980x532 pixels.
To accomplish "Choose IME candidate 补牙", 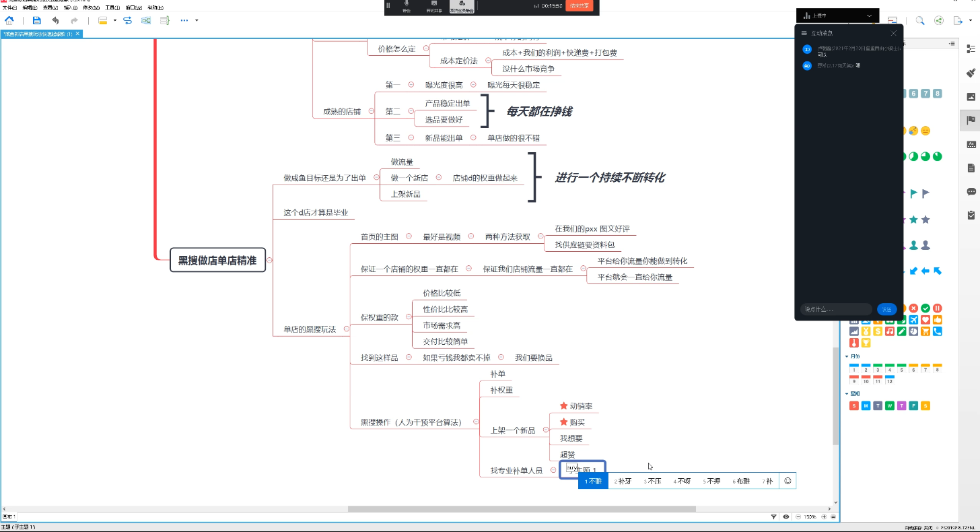I will pyautogui.click(x=623, y=481).
